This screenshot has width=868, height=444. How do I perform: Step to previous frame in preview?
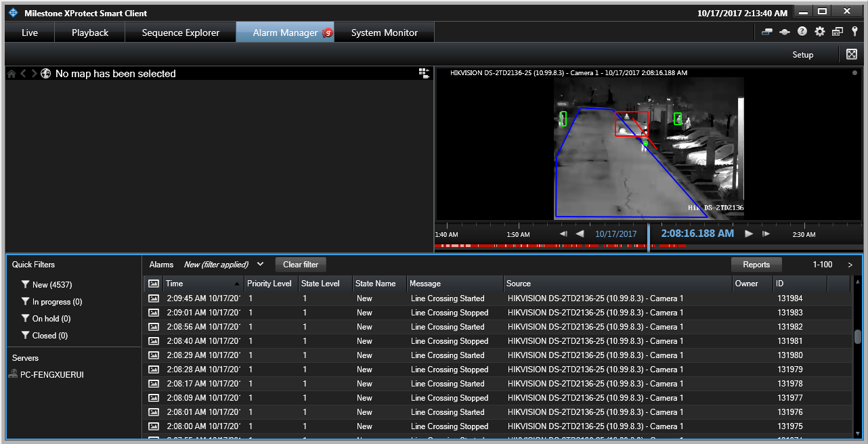563,234
